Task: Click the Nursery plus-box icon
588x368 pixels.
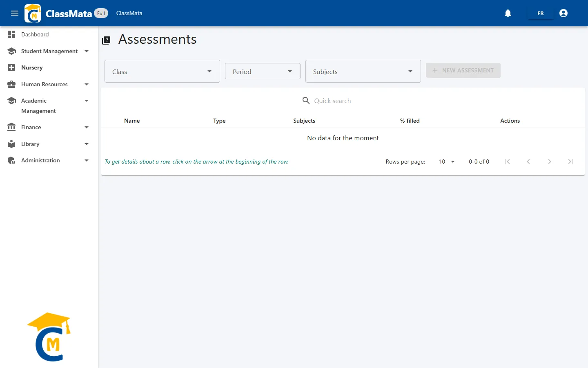Action: pos(11,67)
